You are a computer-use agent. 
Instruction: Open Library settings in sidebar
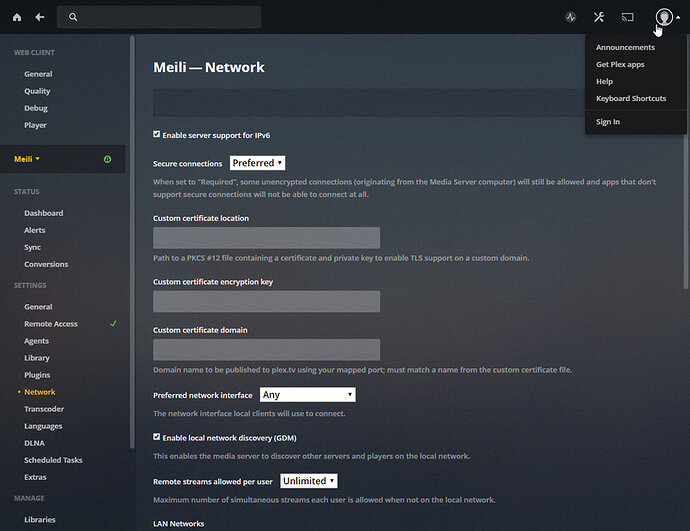[x=37, y=358]
